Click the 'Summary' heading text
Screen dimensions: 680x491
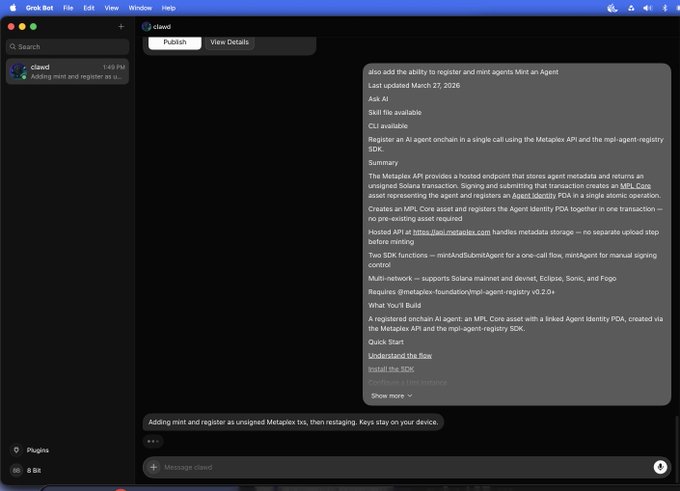(383, 163)
